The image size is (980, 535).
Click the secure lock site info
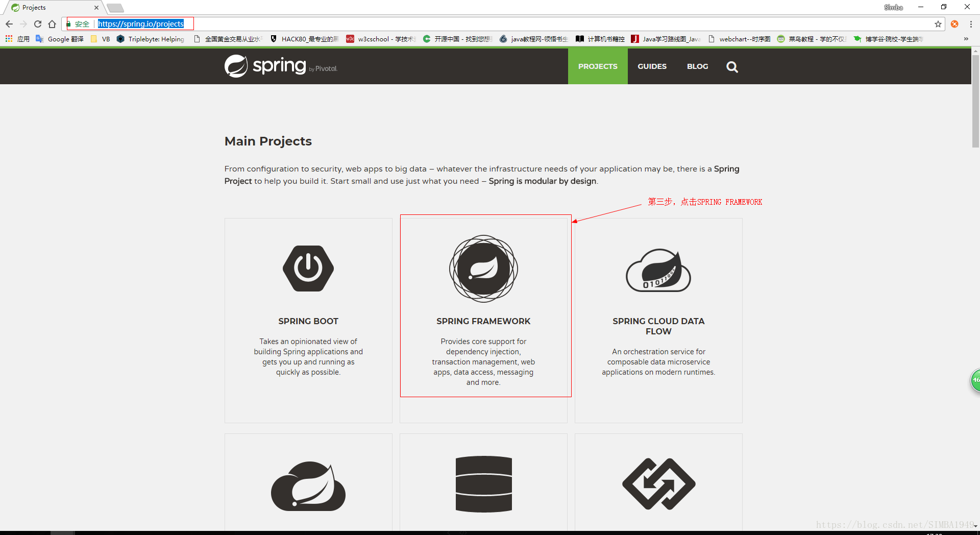[x=78, y=24]
